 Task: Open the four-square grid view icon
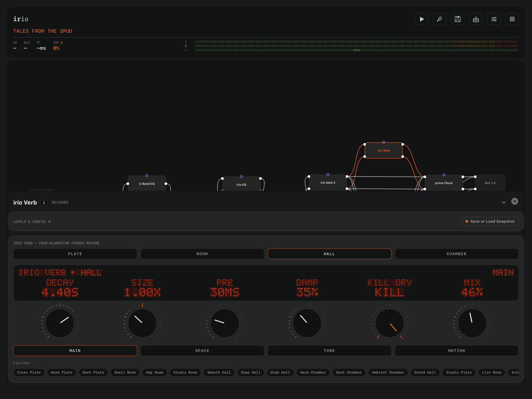point(512,19)
